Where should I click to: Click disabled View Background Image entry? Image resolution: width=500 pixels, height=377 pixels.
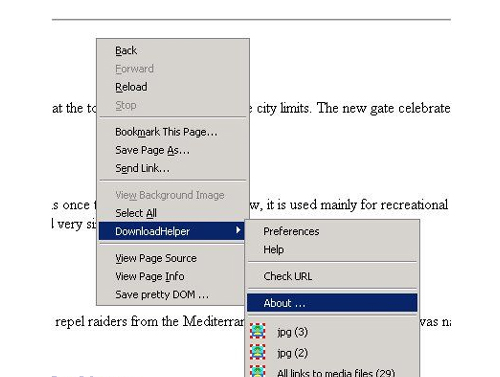173,195
